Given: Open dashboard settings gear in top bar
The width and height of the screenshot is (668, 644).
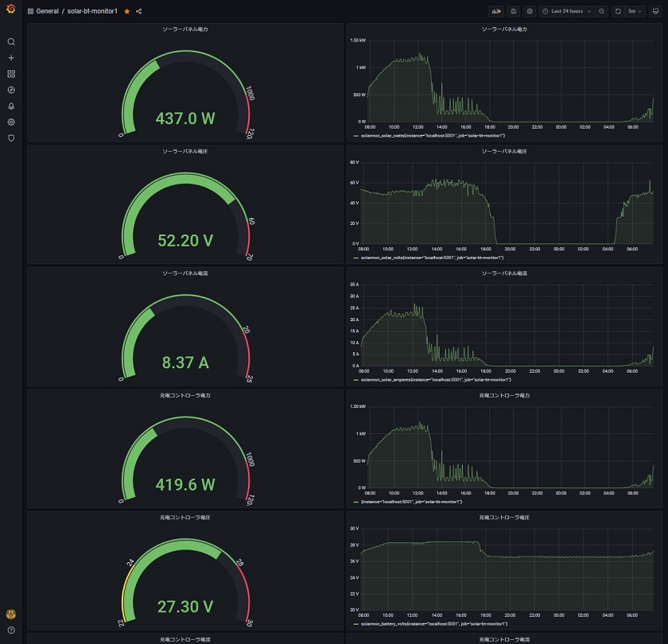Looking at the screenshot, I should tap(530, 11).
